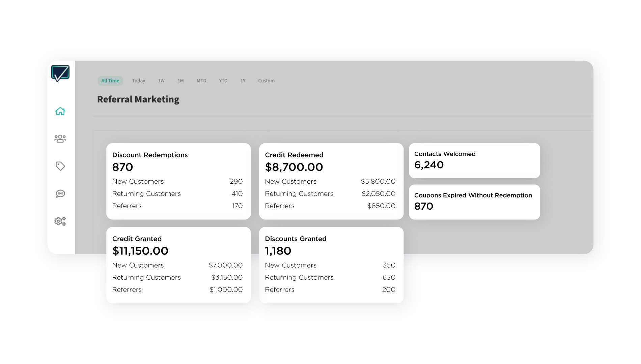Open SMS messaging via the chat bubble icon
This screenshot has height=364, width=641.
pos(60,193)
